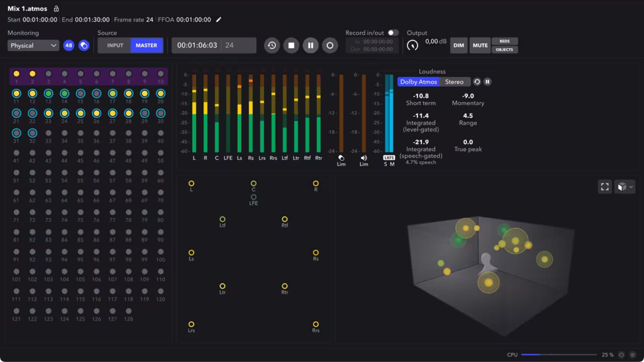Click the lock icon beside Mix 1.atmos
644x362 pixels.
coord(56,8)
